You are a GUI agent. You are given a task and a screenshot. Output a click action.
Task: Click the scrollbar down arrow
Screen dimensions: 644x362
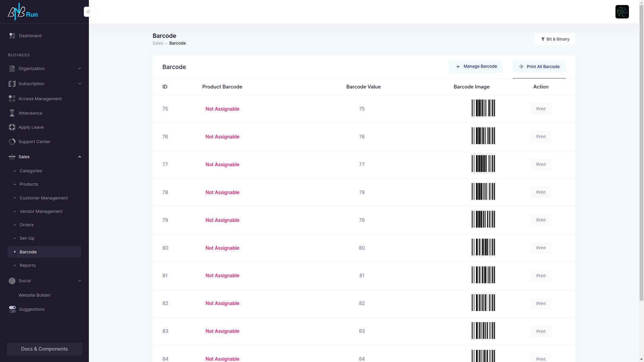pos(641,360)
